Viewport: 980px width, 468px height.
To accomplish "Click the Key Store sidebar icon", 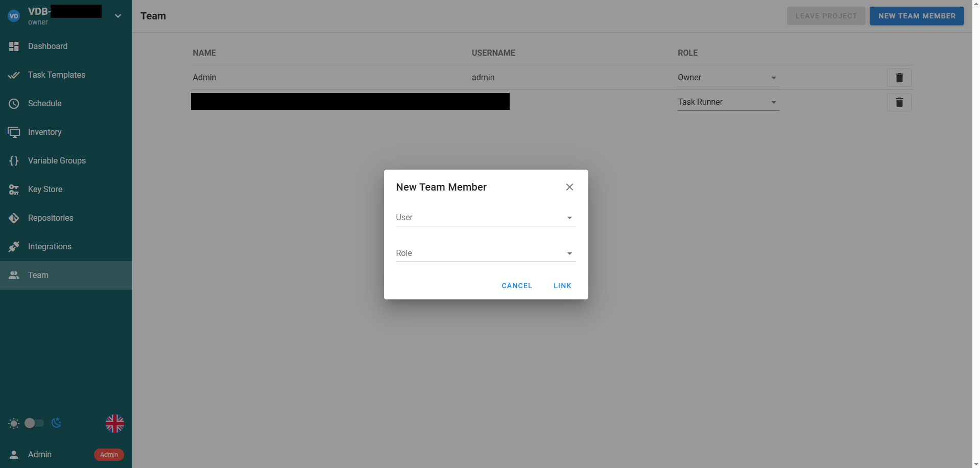I will coord(14,190).
